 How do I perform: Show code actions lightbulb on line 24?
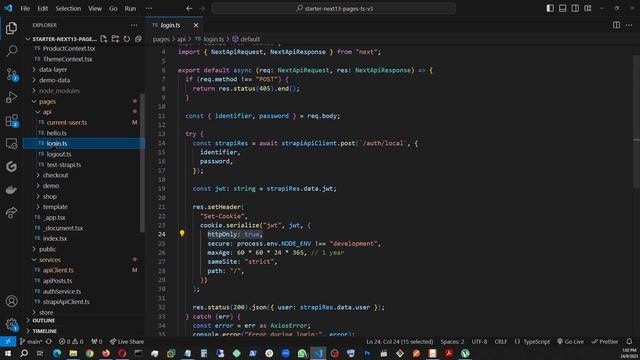click(x=182, y=233)
